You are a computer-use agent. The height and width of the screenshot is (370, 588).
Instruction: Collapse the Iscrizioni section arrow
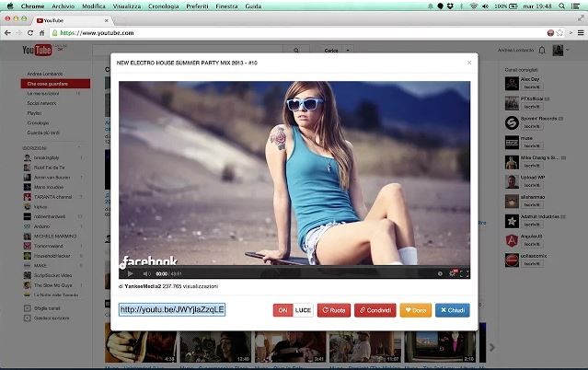[79, 147]
